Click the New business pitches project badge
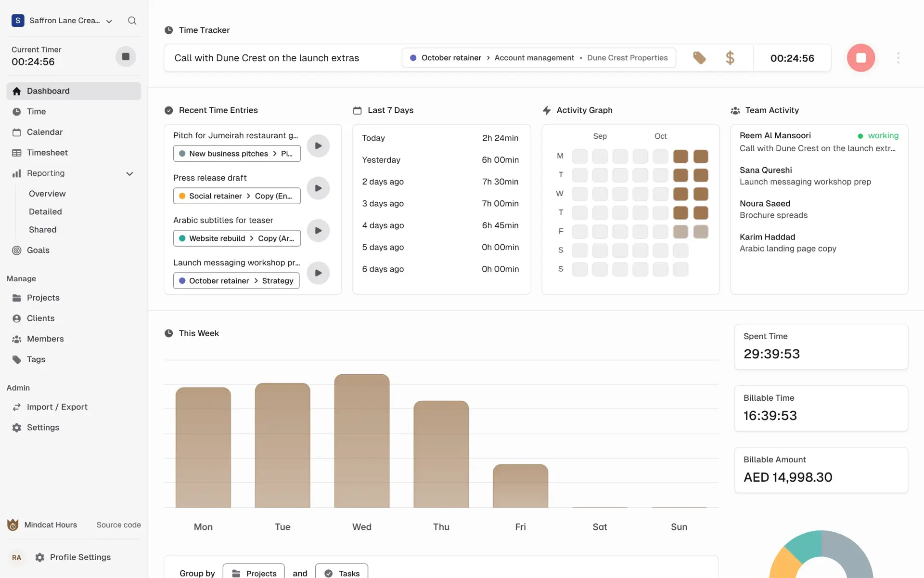 (x=237, y=154)
